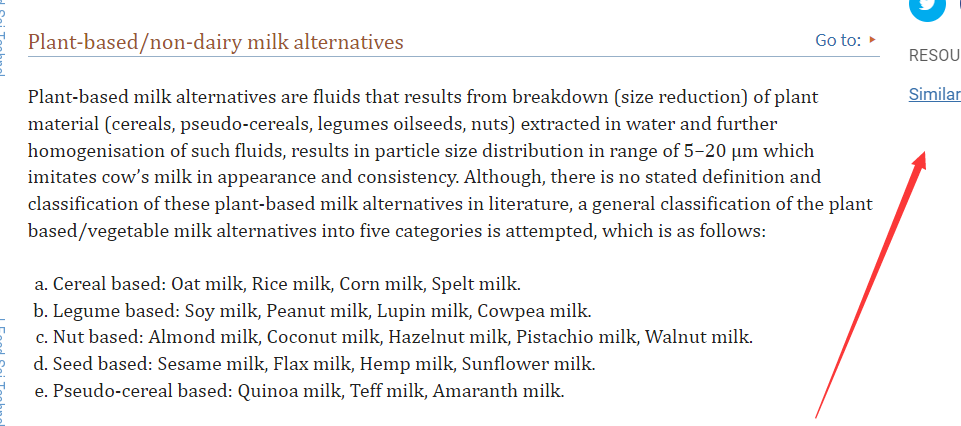Click the Twitter share icon

click(x=926, y=6)
